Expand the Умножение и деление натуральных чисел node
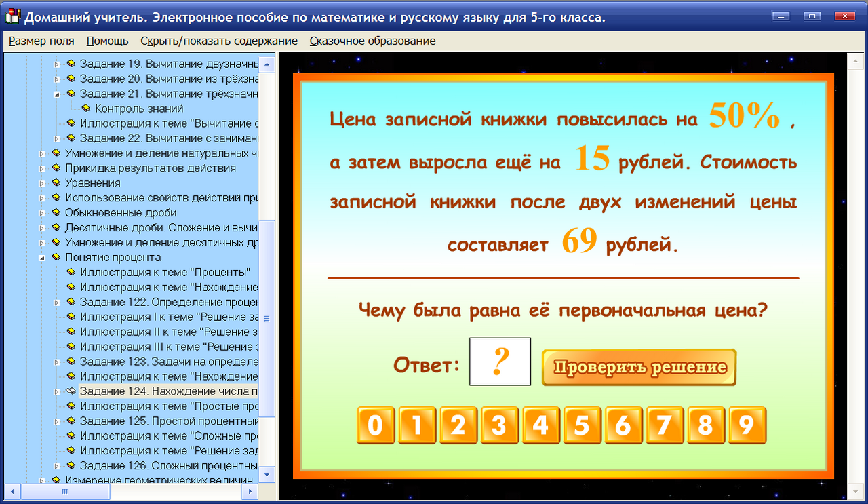 (x=42, y=153)
